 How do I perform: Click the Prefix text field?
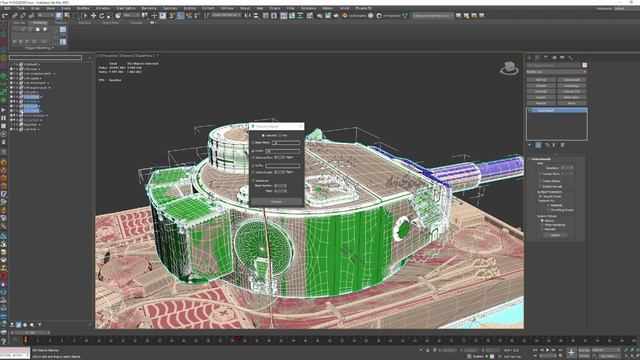click(x=282, y=151)
